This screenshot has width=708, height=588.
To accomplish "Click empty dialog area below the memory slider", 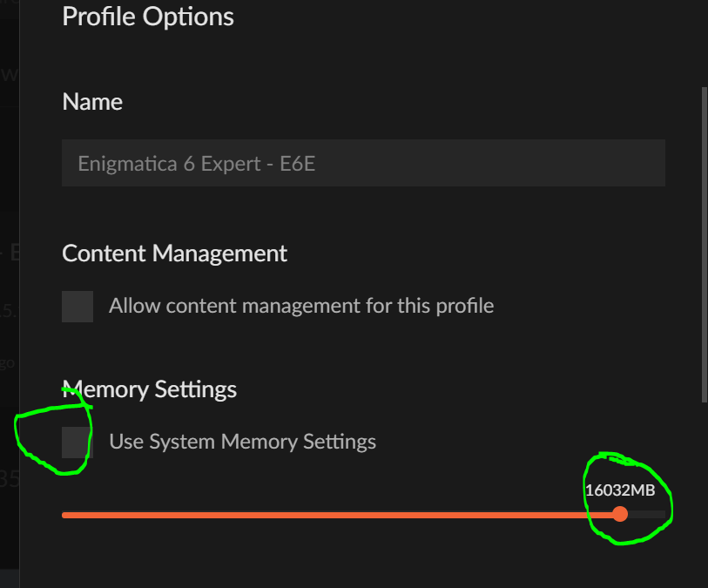I will click(348, 558).
